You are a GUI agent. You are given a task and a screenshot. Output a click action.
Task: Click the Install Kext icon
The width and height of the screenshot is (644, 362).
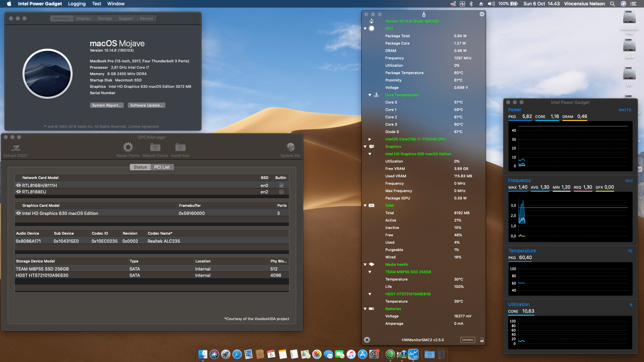click(180, 147)
